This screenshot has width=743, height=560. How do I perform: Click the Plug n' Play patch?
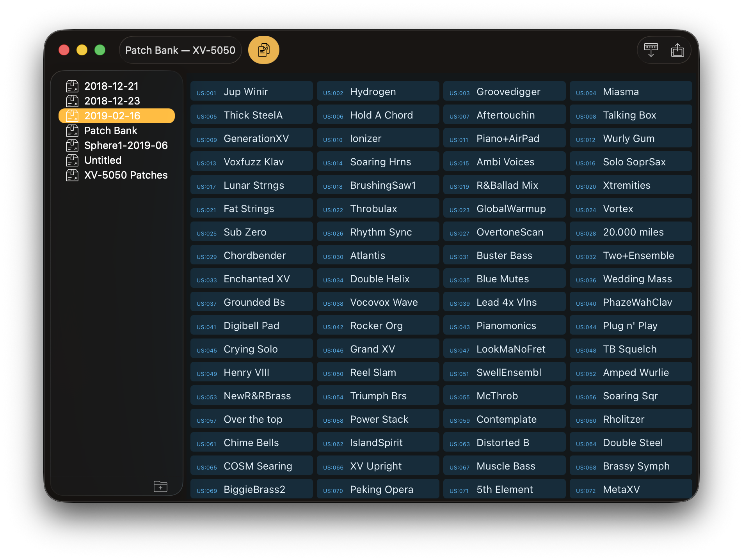tap(631, 325)
